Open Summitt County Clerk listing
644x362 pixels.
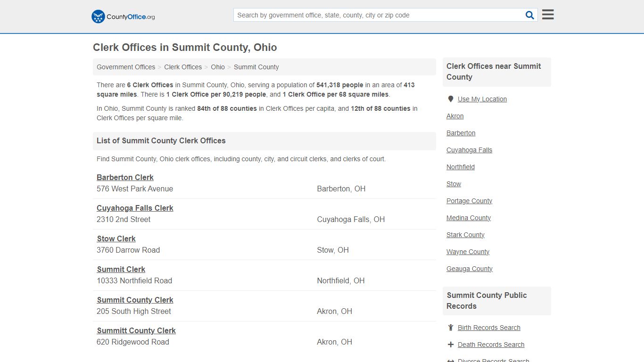136,330
